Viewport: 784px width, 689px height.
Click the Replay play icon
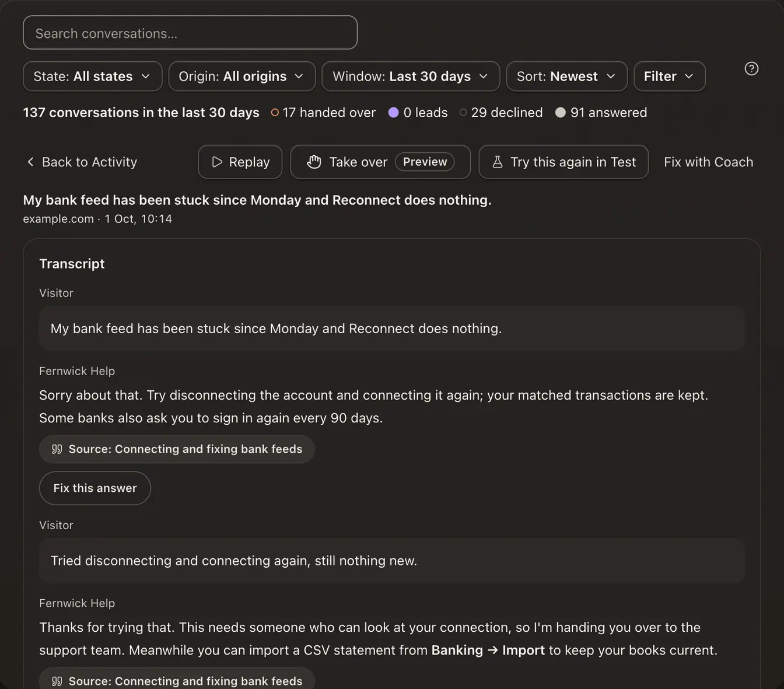[217, 162]
